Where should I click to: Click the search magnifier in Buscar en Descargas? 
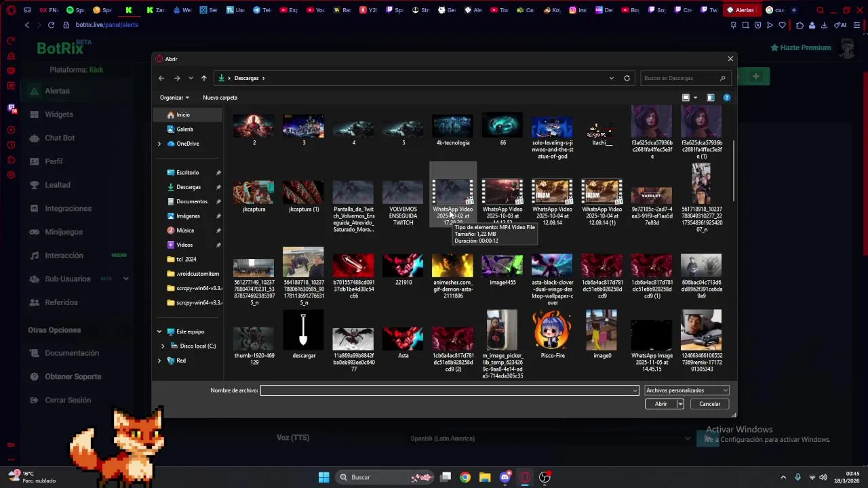click(x=722, y=78)
